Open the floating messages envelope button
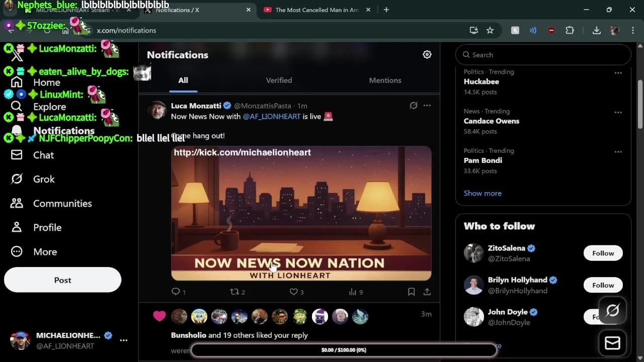 [612, 343]
